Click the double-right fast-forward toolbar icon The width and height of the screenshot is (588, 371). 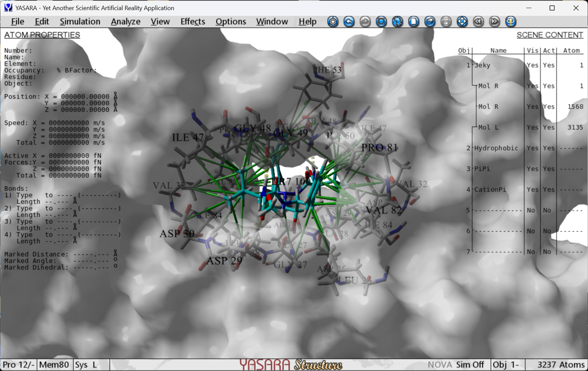494,21
